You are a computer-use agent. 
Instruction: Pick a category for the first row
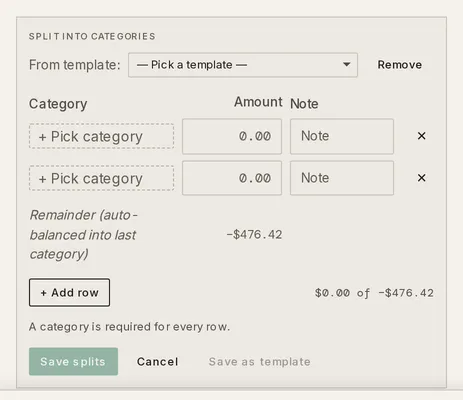pos(101,136)
